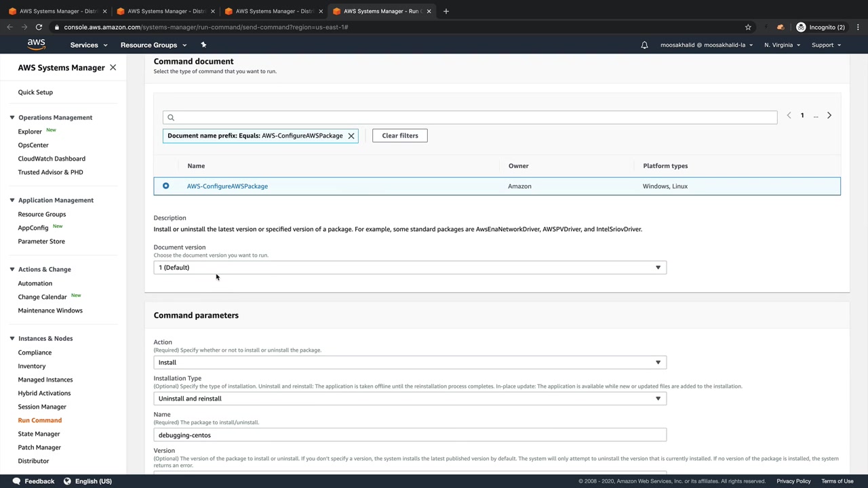Open the AWS-ConfigureAWSPackage document link
The height and width of the screenshot is (488, 868).
227,186
